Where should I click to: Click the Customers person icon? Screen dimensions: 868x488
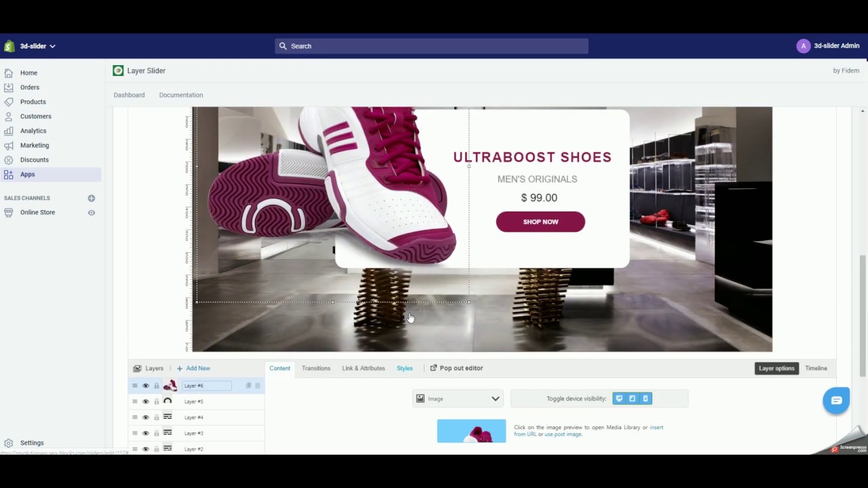click(x=8, y=116)
